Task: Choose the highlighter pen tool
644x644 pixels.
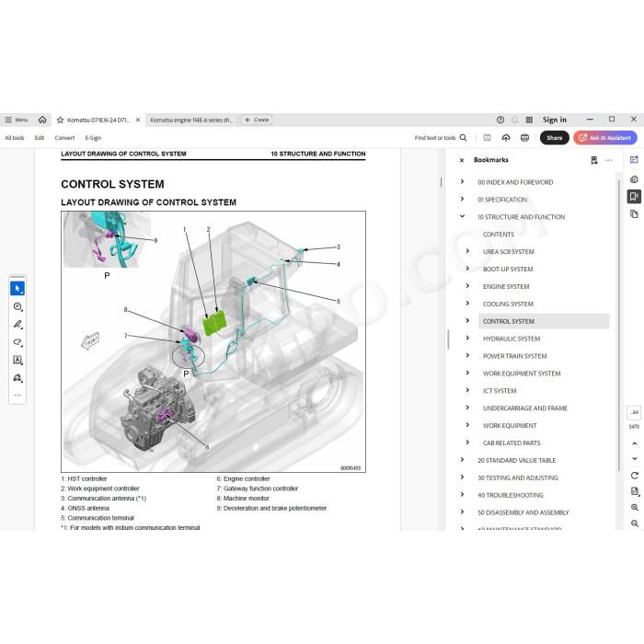Action: tap(17, 325)
